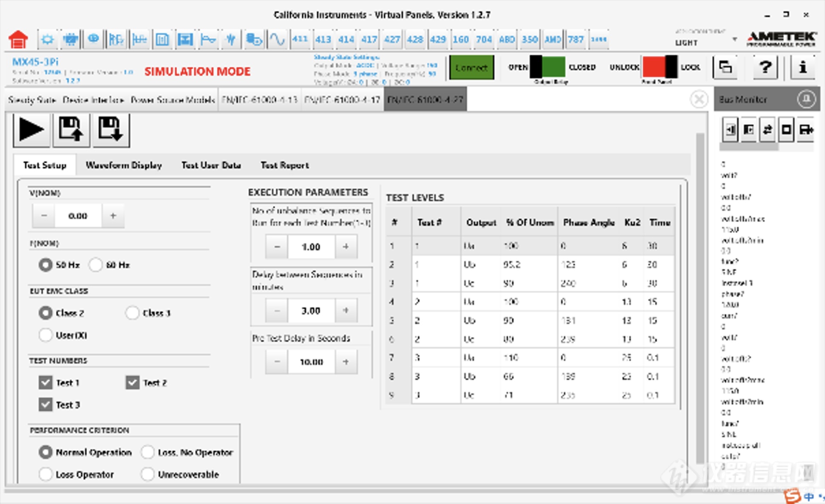The height and width of the screenshot is (504, 825).
Task: Click the red Home icon
Action: pyautogui.click(x=18, y=40)
